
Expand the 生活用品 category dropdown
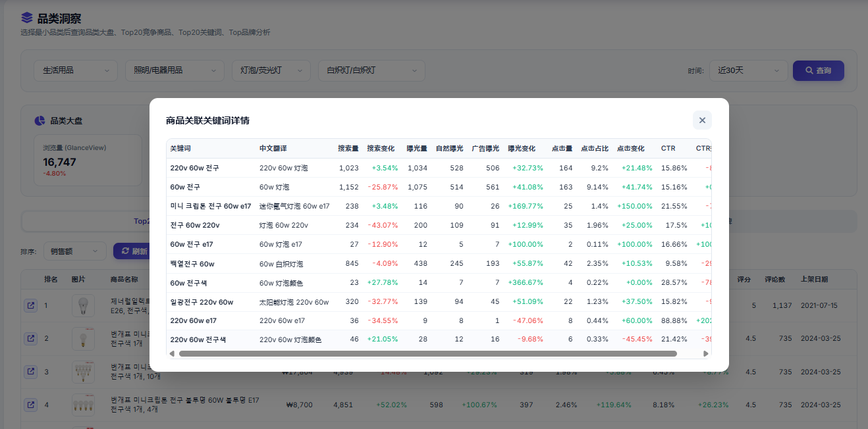(76, 70)
